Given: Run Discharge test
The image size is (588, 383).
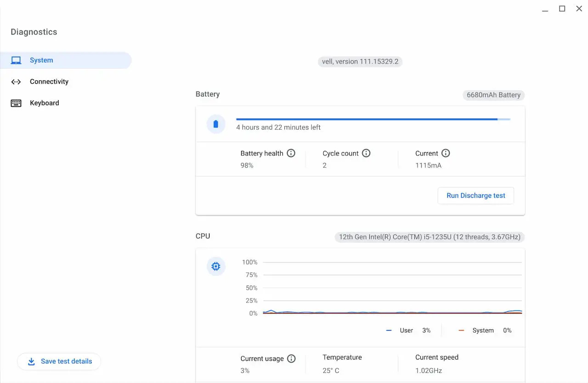Looking at the screenshot, I should 476,195.
